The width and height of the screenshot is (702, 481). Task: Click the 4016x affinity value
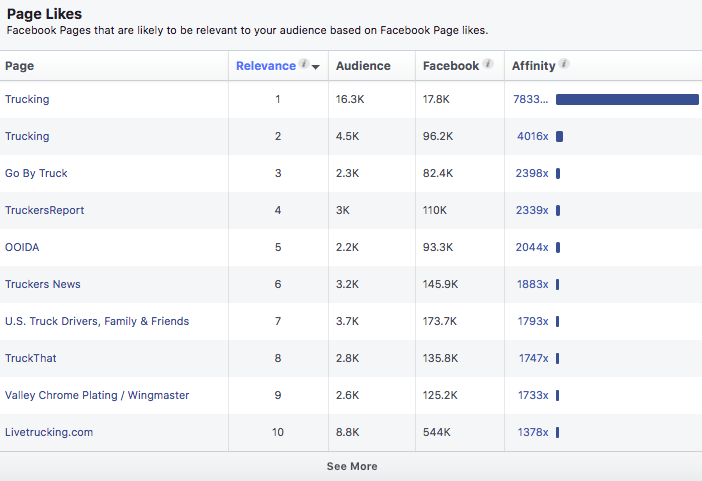pyautogui.click(x=532, y=136)
